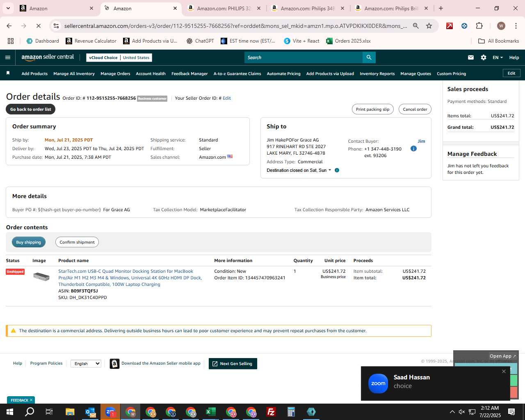This screenshot has width=525, height=420.
Task: Open the English language select box
Action: pyautogui.click(x=86, y=363)
